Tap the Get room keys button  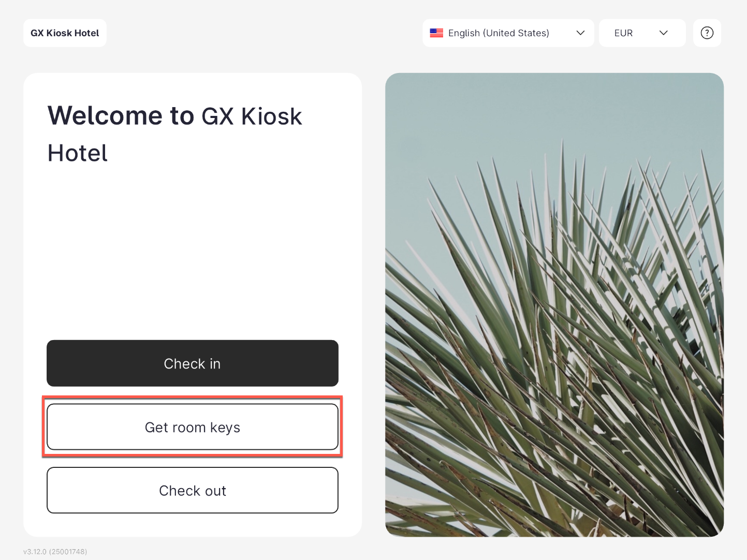pos(192,427)
